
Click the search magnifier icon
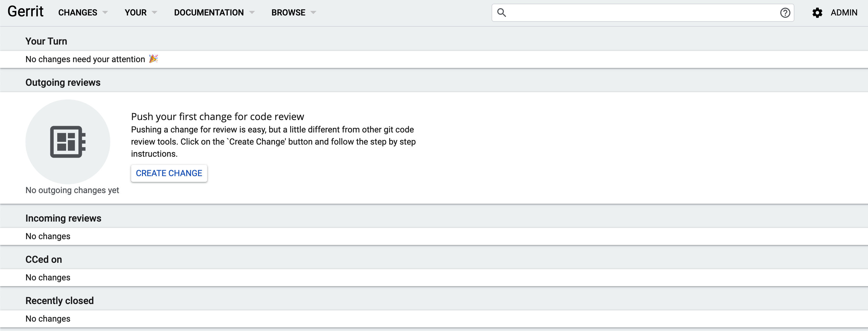coord(502,12)
